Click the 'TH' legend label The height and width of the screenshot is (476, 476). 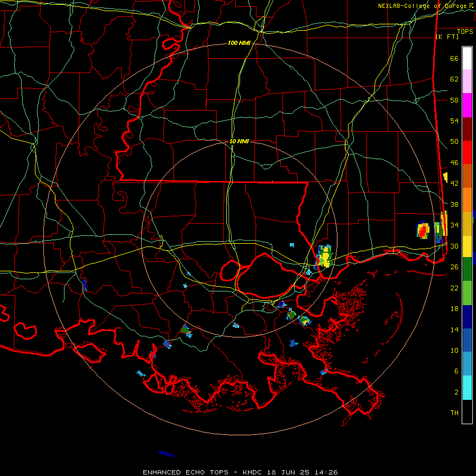[x=454, y=413]
